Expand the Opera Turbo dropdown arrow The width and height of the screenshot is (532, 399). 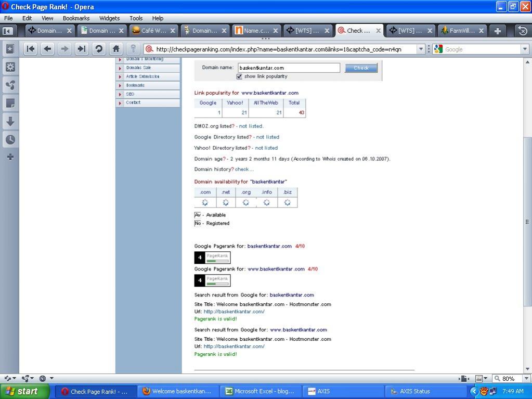point(51,378)
